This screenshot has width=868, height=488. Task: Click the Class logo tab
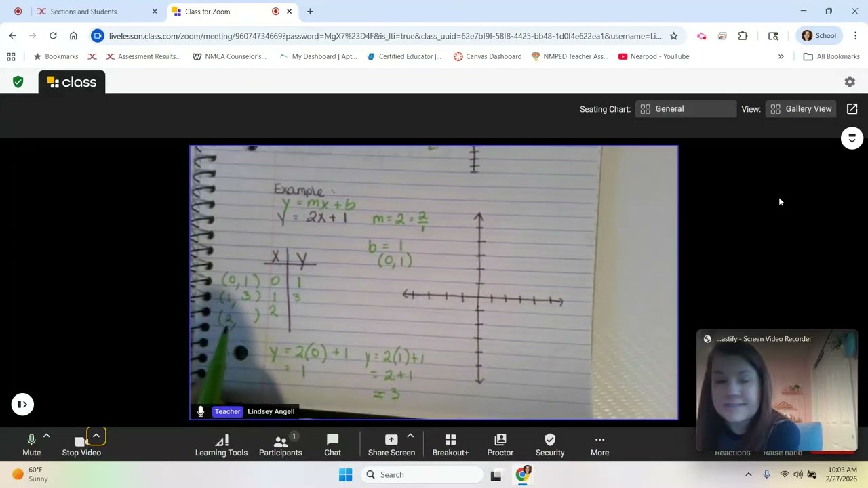[x=72, y=82]
